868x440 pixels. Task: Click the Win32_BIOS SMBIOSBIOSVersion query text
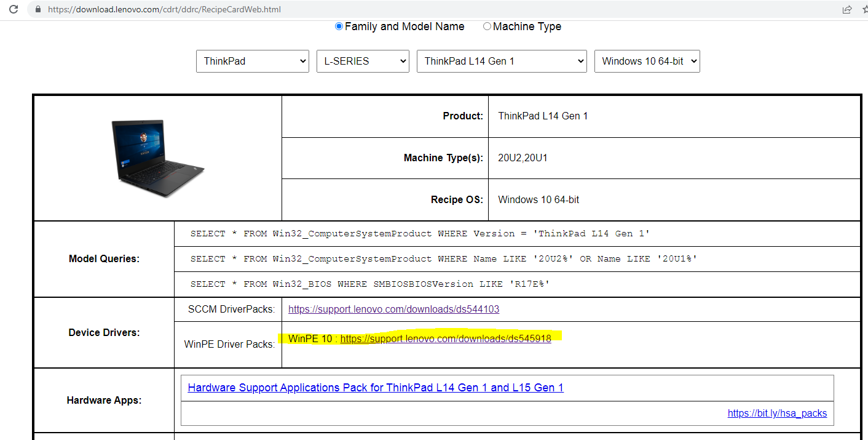click(x=370, y=284)
